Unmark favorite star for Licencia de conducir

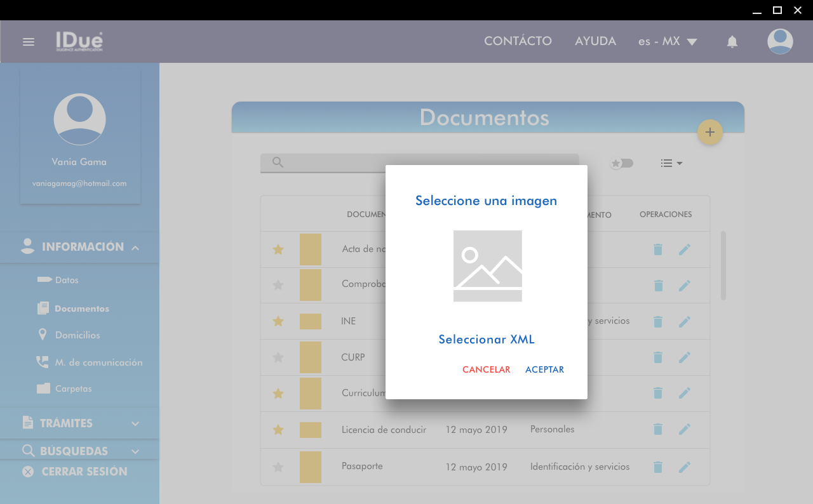[278, 430]
